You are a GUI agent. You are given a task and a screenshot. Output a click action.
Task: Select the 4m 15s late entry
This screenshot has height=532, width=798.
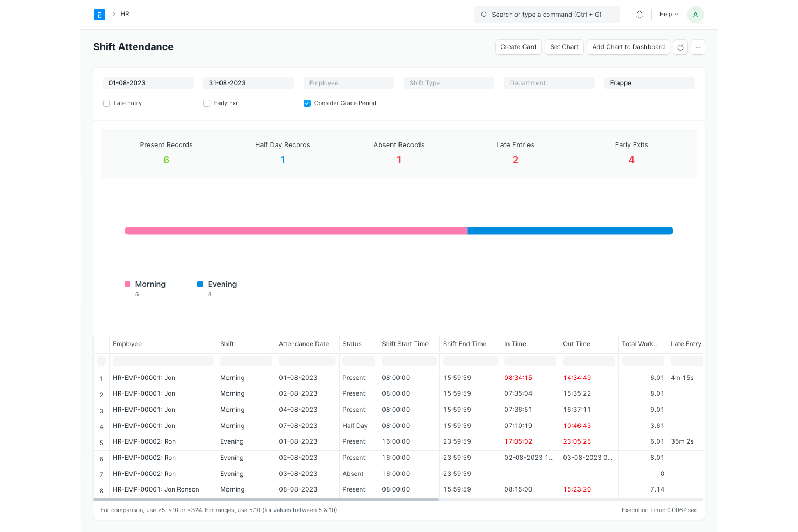coord(682,378)
